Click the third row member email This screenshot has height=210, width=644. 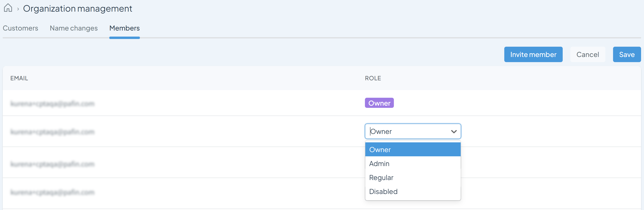[x=53, y=164]
